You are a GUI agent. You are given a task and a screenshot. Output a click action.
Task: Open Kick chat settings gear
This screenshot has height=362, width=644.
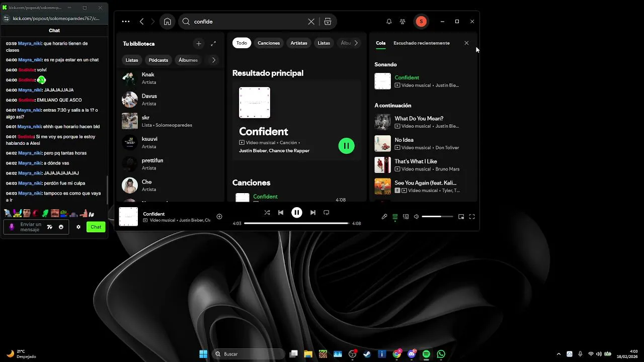pos(78,227)
